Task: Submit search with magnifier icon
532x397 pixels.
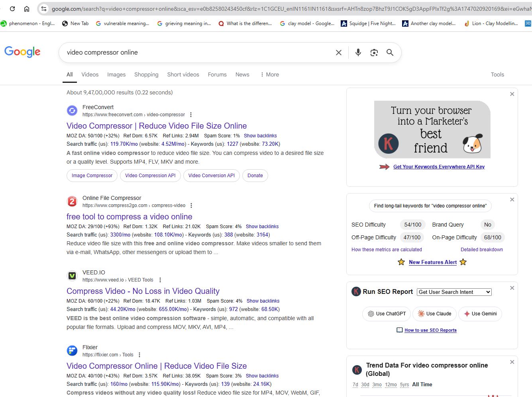Action: click(x=390, y=53)
